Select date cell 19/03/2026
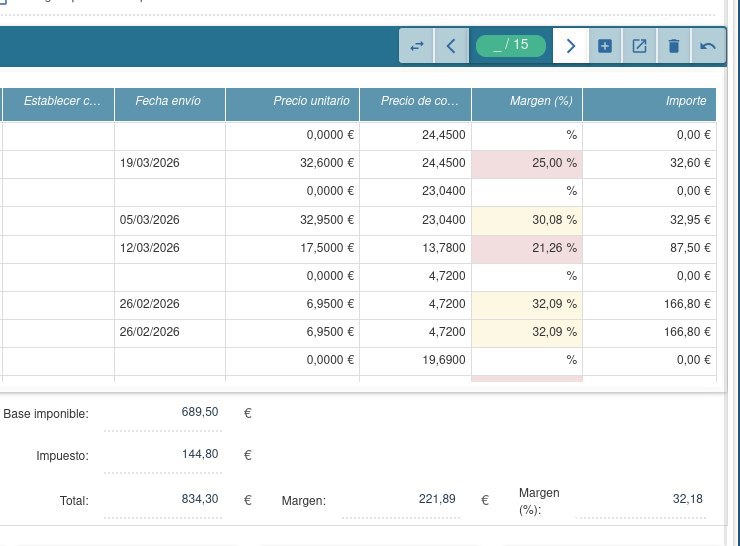Image resolution: width=740 pixels, height=546 pixels. point(170,163)
